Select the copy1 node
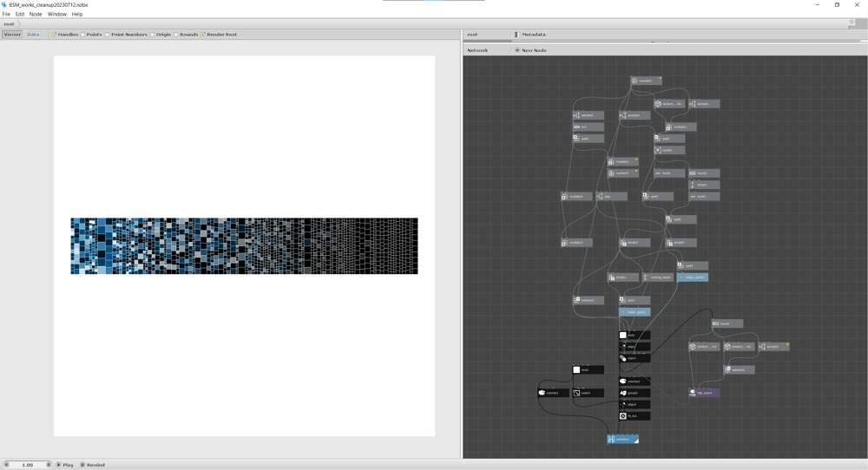 (635, 359)
